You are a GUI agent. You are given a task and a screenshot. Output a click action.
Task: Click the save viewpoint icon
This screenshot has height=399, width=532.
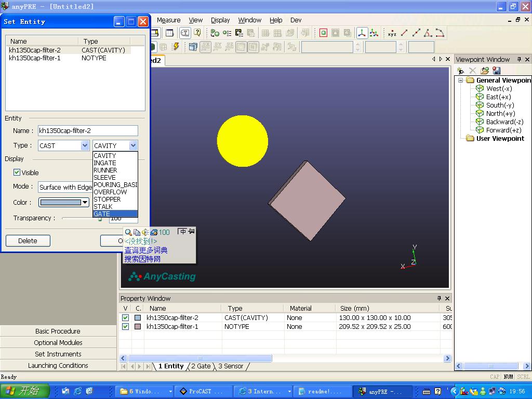(496, 71)
